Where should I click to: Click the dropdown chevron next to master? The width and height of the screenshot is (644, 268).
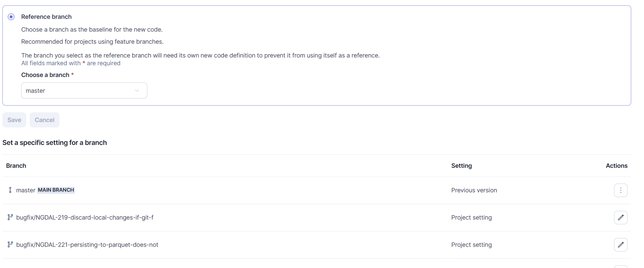[137, 90]
